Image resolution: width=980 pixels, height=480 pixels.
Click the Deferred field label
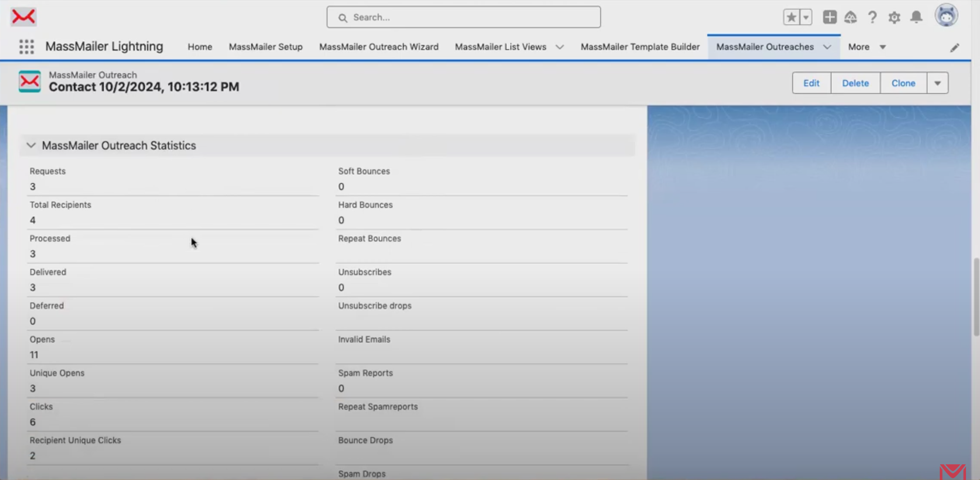pyautogui.click(x=46, y=306)
